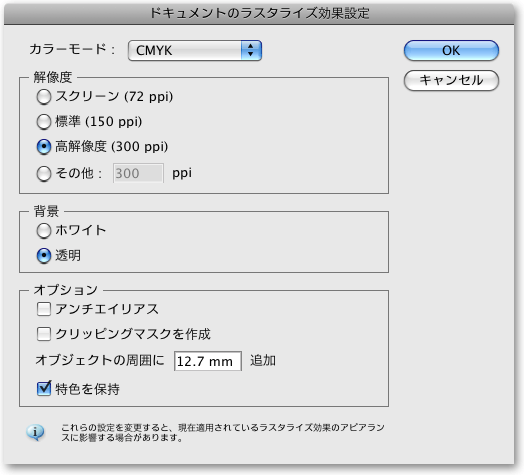The height and width of the screenshot is (475, 524).
Task: Click the warning note text about ラスタライズ効果
Action: coord(223,432)
